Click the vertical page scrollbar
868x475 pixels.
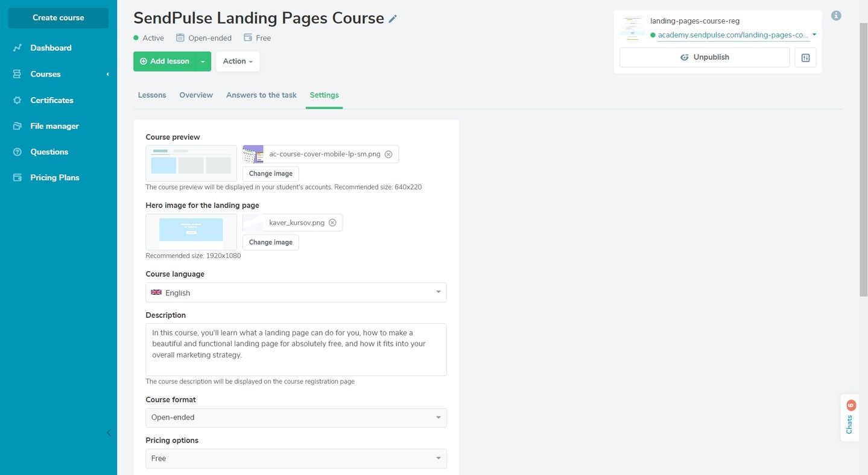tap(863, 160)
